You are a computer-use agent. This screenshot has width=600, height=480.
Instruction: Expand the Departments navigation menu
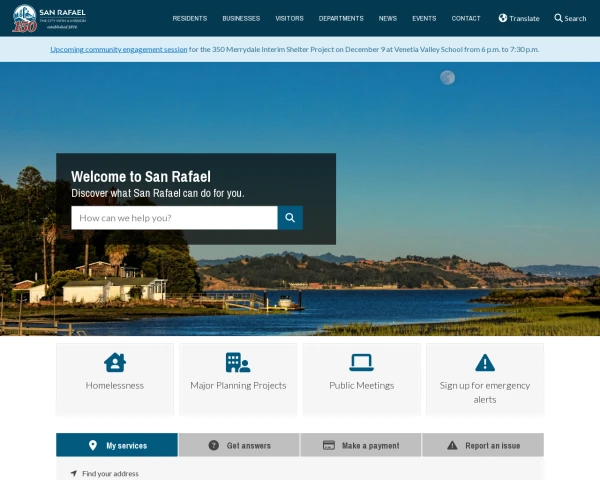(x=341, y=18)
